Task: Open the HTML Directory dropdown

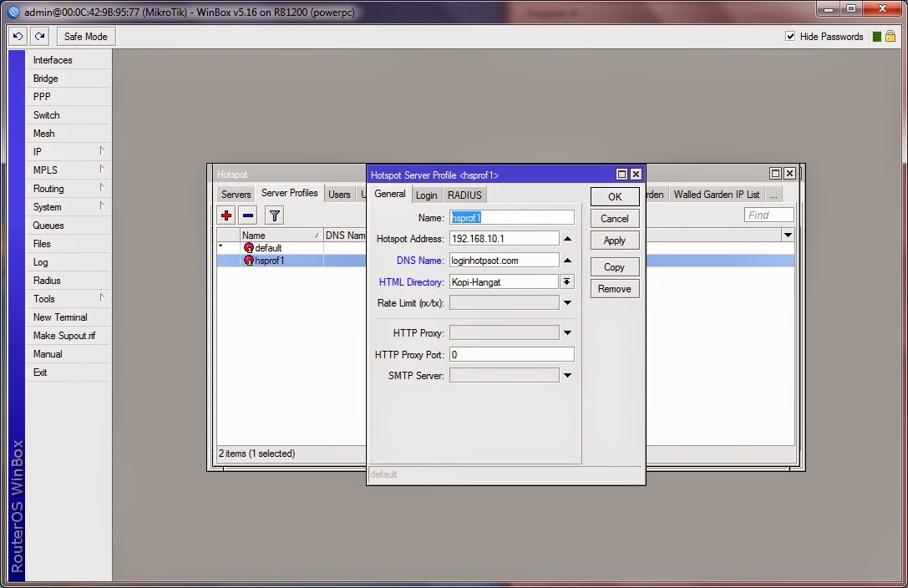Action: (x=567, y=281)
